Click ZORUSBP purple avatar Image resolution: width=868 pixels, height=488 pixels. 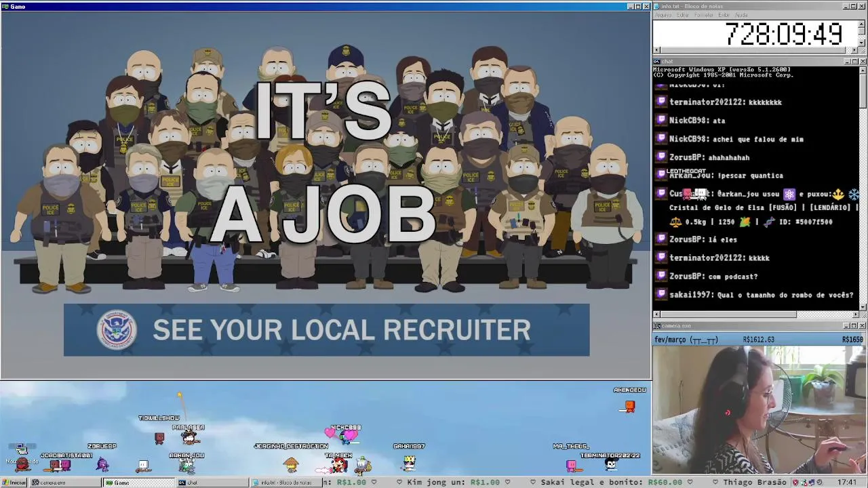tap(102, 464)
